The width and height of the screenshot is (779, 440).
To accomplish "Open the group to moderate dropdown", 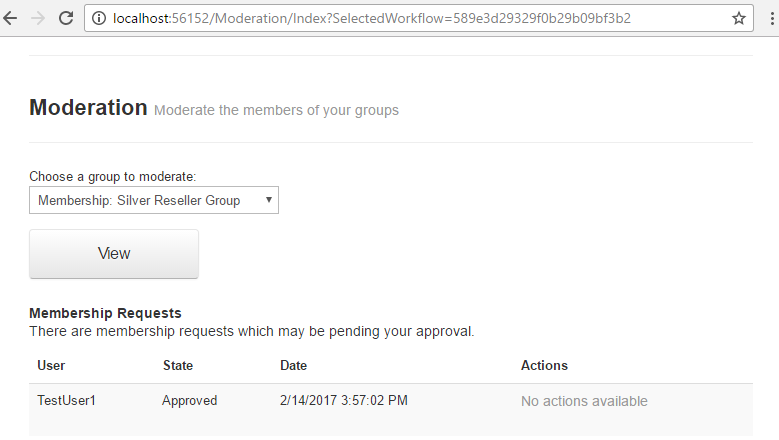I will point(153,200).
